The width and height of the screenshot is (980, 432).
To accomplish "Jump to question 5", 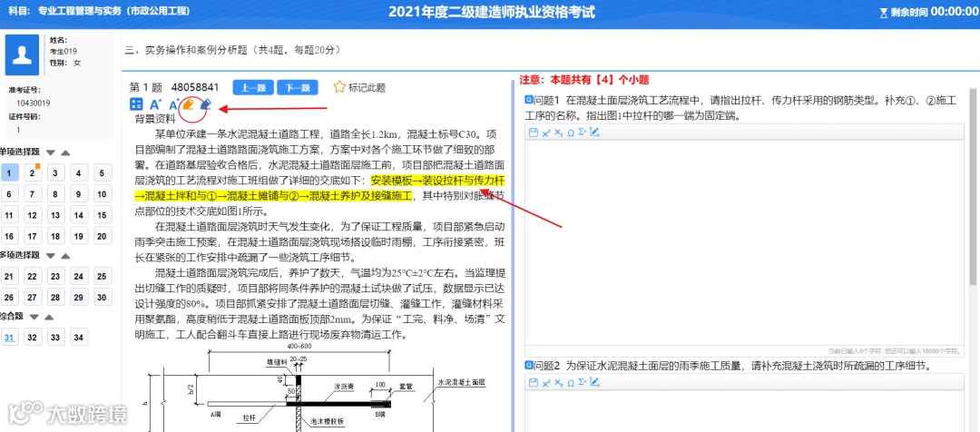I will click(102, 173).
